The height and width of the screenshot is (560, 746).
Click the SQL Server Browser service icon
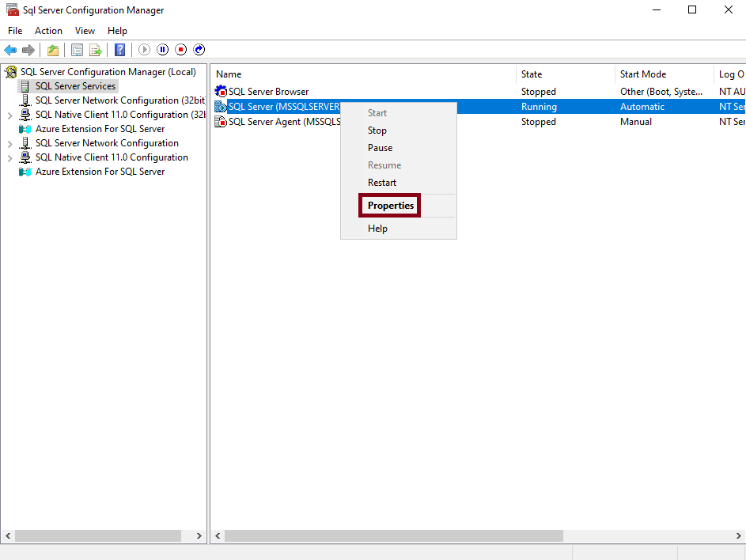click(x=221, y=91)
